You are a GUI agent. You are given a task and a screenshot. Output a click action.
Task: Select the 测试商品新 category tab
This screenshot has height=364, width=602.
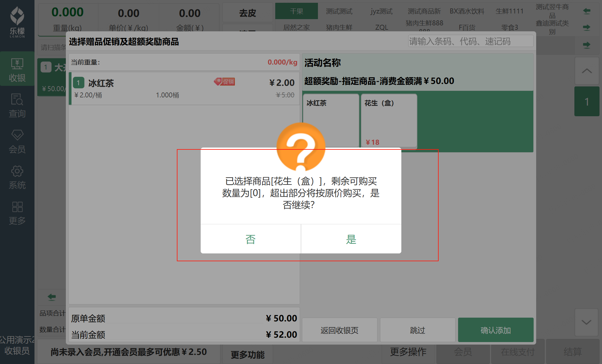[424, 11]
